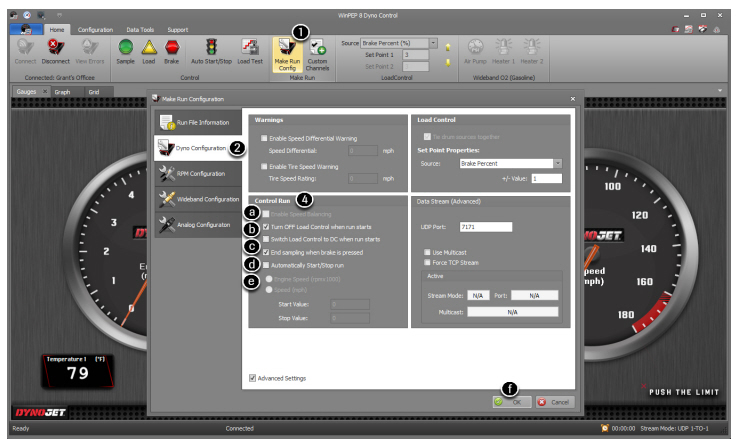
Task: Click the Auto Start/Stop traffic light icon
Action: pyautogui.click(x=211, y=48)
